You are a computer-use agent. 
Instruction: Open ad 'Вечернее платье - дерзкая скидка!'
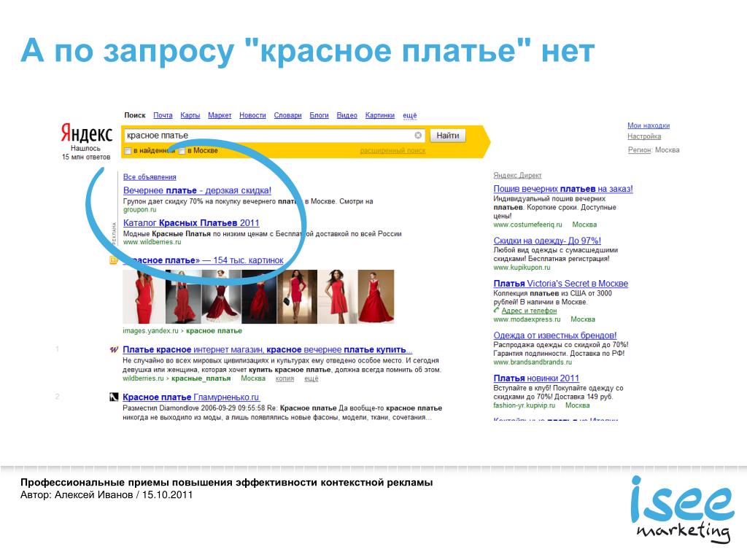point(197,190)
